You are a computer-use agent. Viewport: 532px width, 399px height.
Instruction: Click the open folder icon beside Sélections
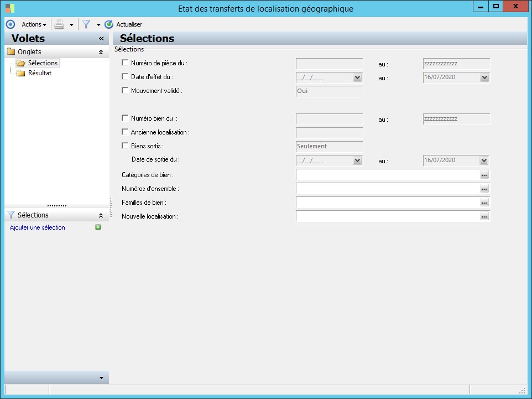[21, 63]
